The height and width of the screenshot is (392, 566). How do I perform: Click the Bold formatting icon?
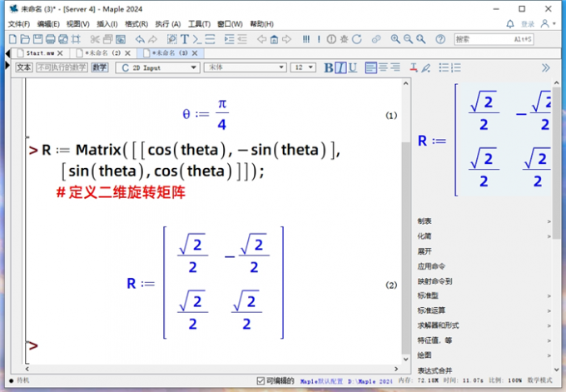(329, 67)
